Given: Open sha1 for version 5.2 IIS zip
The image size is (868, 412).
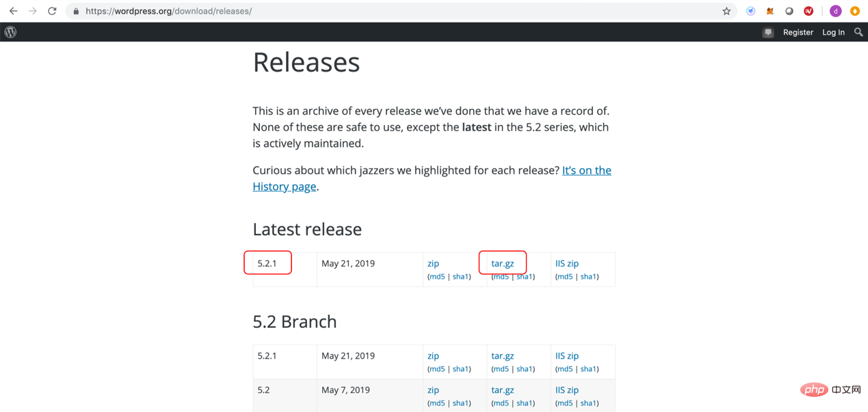Looking at the screenshot, I should tap(588, 403).
